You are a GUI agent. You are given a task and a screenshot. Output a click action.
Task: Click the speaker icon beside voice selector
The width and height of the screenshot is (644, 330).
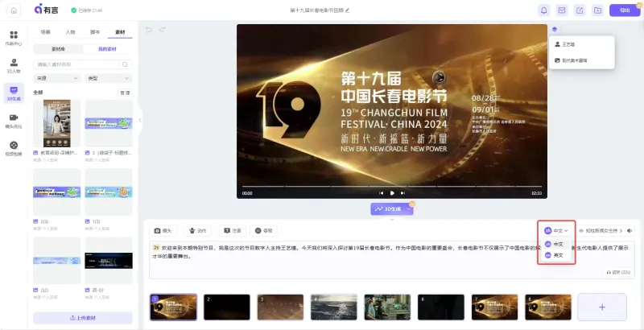(630, 231)
